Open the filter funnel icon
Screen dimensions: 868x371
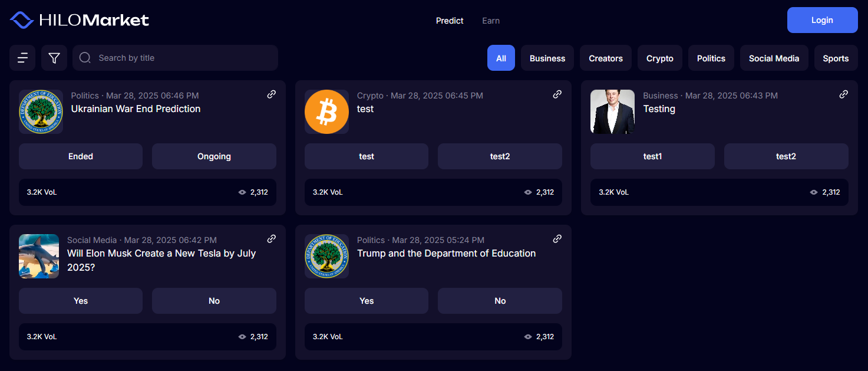[54, 58]
